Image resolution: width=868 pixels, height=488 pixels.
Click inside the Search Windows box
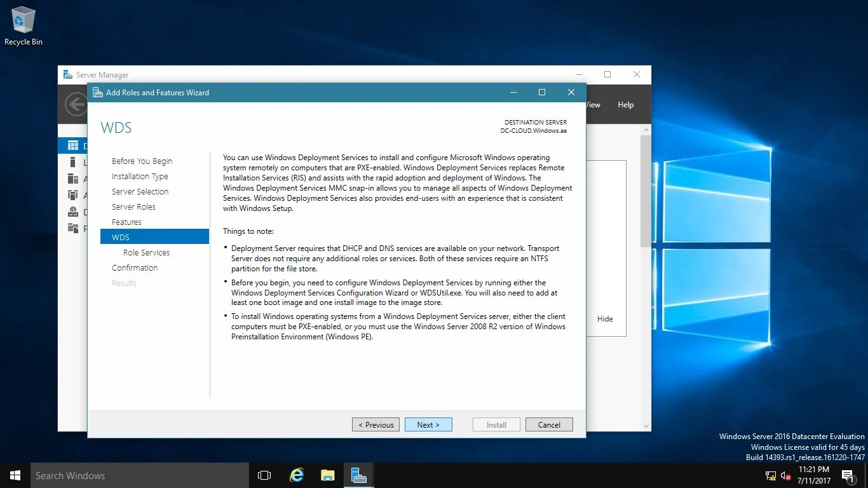pyautogui.click(x=140, y=475)
